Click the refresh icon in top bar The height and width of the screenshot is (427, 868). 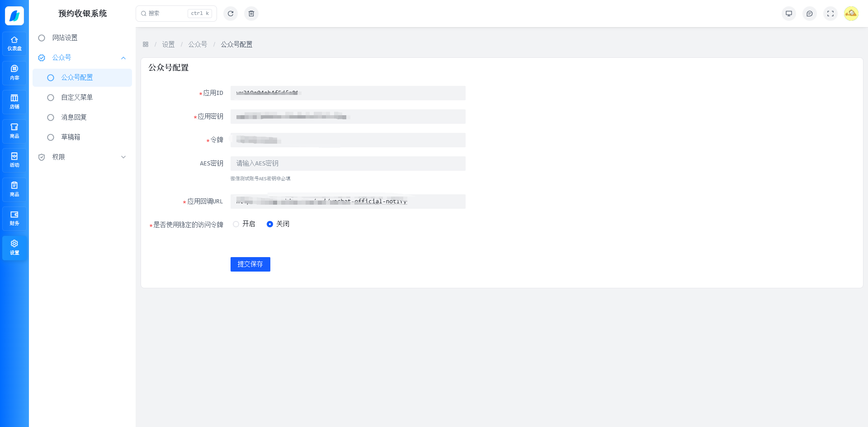(x=231, y=14)
